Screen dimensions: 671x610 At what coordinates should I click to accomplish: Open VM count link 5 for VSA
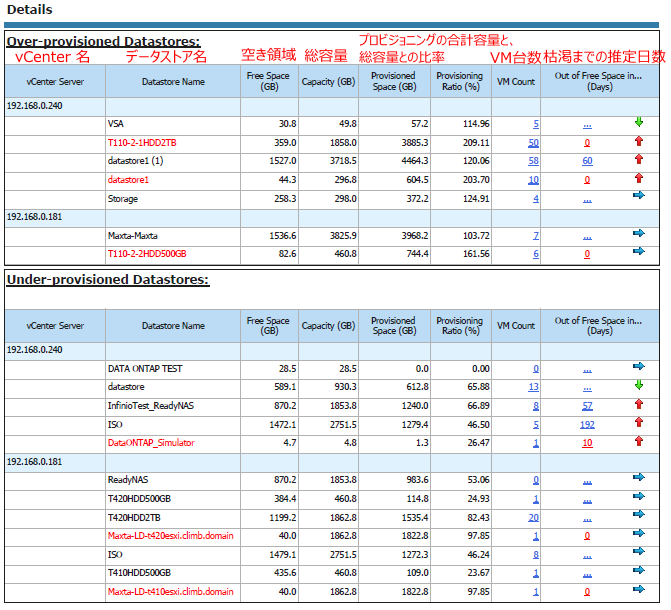536,124
